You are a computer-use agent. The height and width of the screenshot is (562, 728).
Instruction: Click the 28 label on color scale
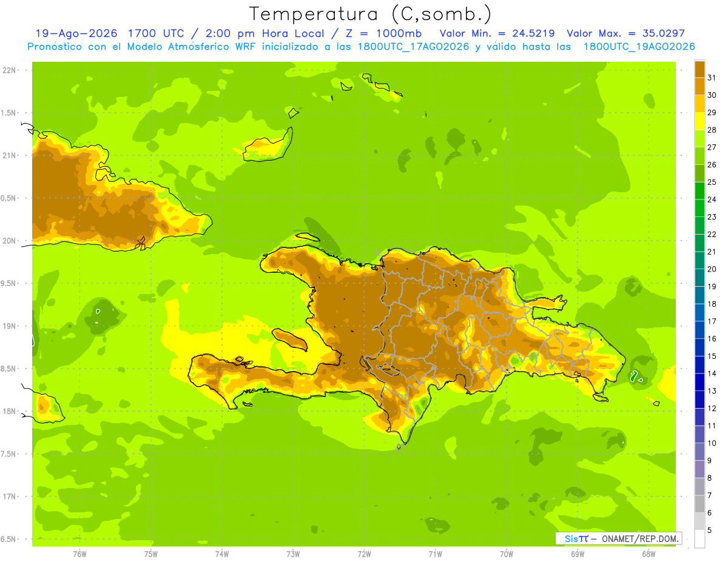pyautogui.click(x=712, y=130)
